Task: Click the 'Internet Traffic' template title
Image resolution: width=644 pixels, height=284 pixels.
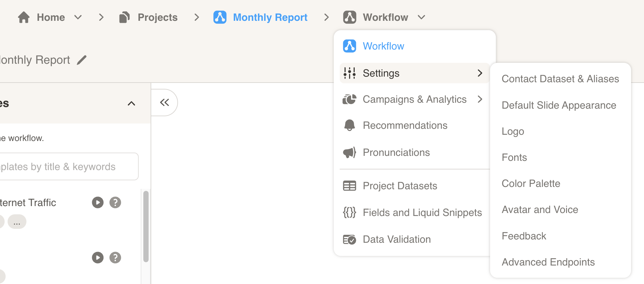Action: point(28,202)
